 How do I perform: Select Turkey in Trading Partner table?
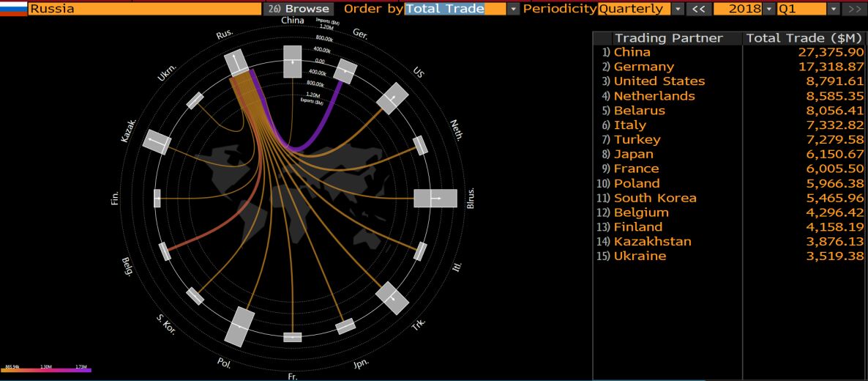[x=637, y=139]
